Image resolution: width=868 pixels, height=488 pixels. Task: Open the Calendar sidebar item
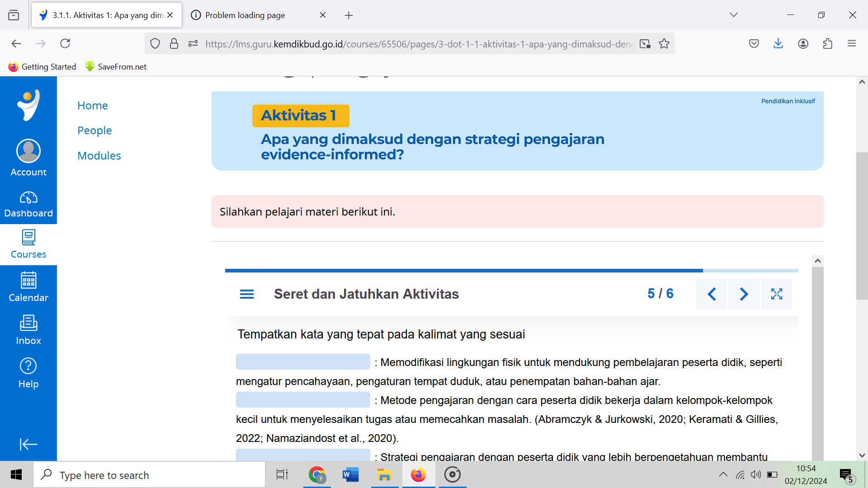28,287
